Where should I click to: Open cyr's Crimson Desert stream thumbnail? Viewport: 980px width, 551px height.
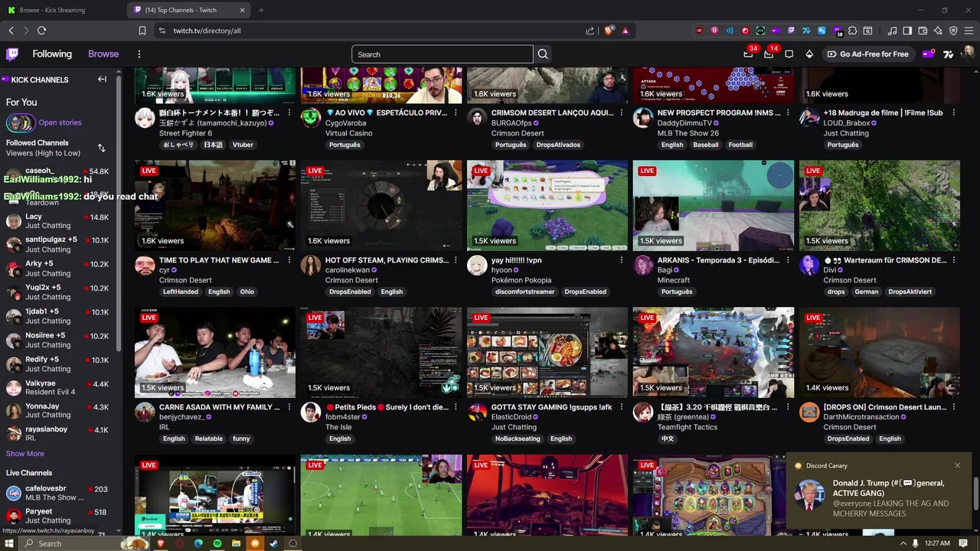coord(215,205)
